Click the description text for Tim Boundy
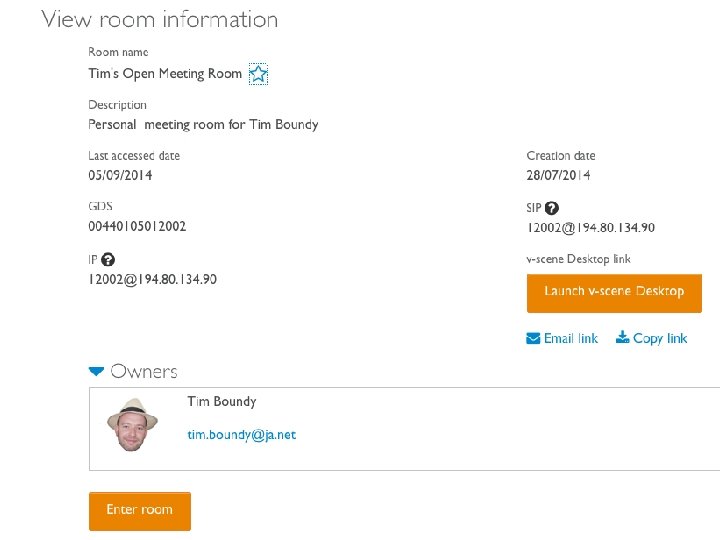The width and height of the screenshot is (720, 540). (x=203, y=125)
